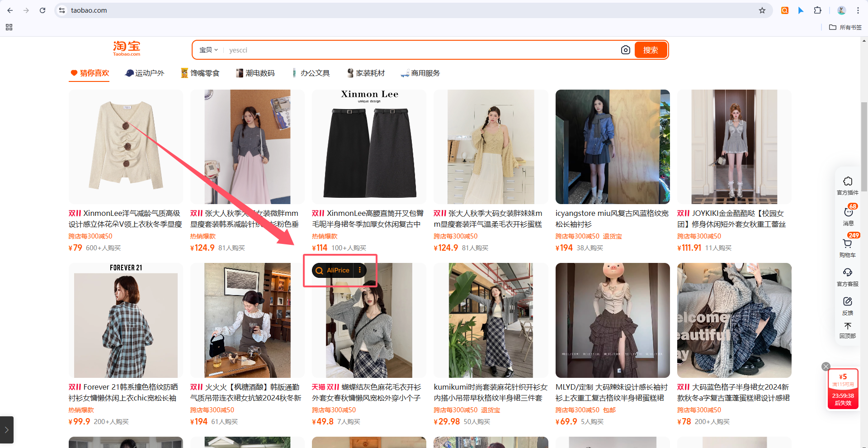
Task: Open the JOYKIKI grey short jacket image
Action: pyautogui.click(x=734, y=147)
